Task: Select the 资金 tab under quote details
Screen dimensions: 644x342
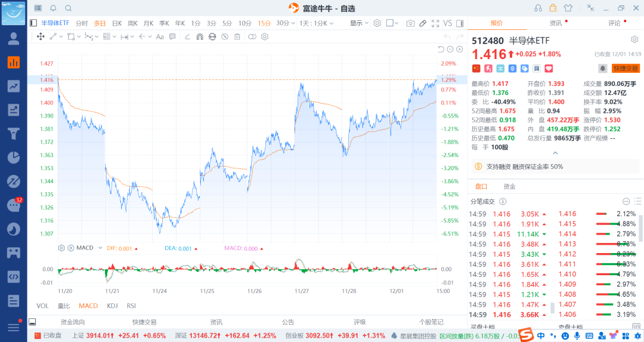Action: [509, 186]
